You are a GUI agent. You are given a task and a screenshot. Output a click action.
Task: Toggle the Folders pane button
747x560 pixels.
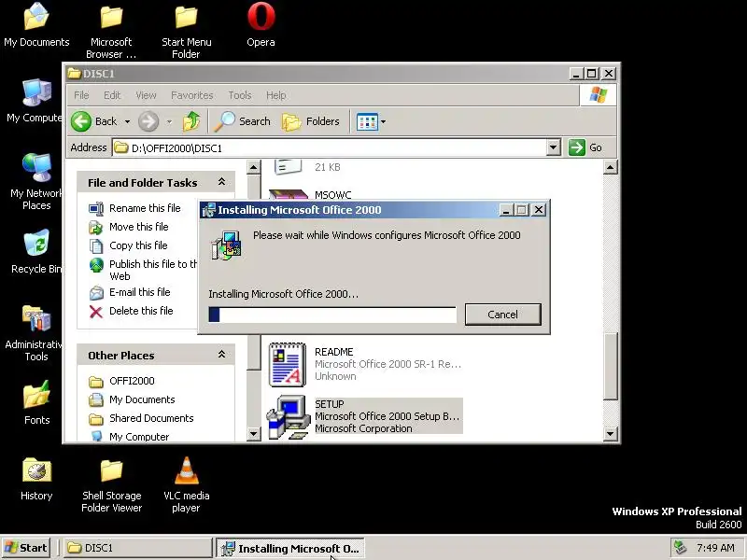tap(311, 121)
